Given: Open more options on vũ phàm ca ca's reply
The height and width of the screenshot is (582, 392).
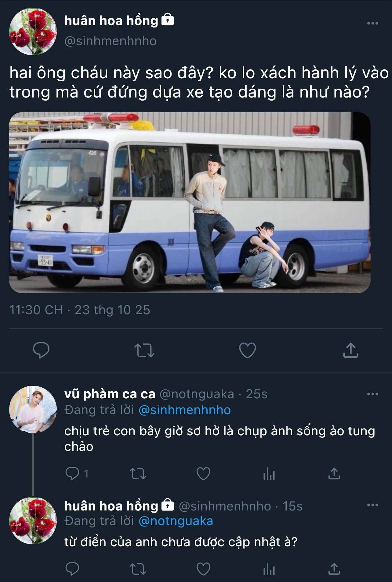Looking at the screenshot, I should click(x=372, y=394).
